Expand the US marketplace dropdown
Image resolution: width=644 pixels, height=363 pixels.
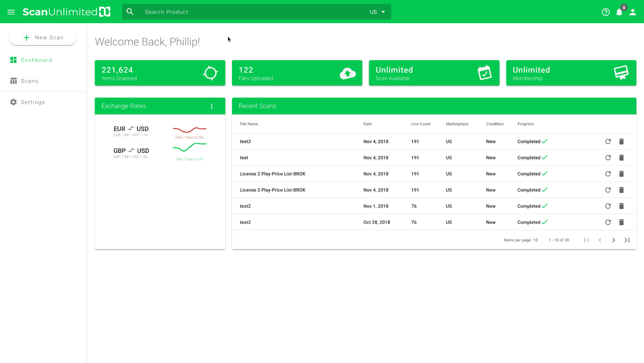(x=377, y=12)
